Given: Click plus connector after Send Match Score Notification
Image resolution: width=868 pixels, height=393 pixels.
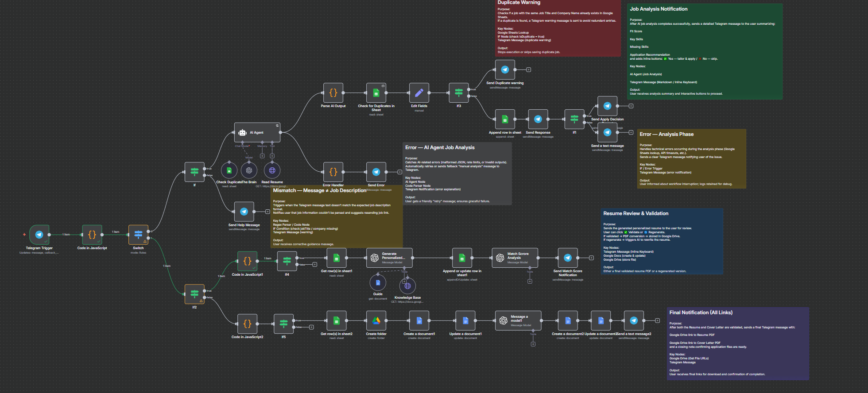Looking at the screenshot, I should (x=591, y=258).
